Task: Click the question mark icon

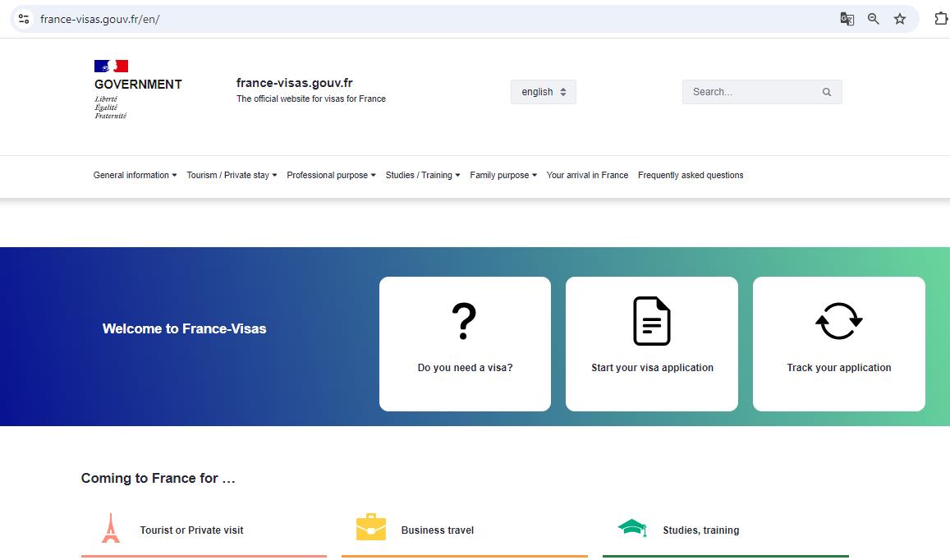Action: tap(464, 321)
